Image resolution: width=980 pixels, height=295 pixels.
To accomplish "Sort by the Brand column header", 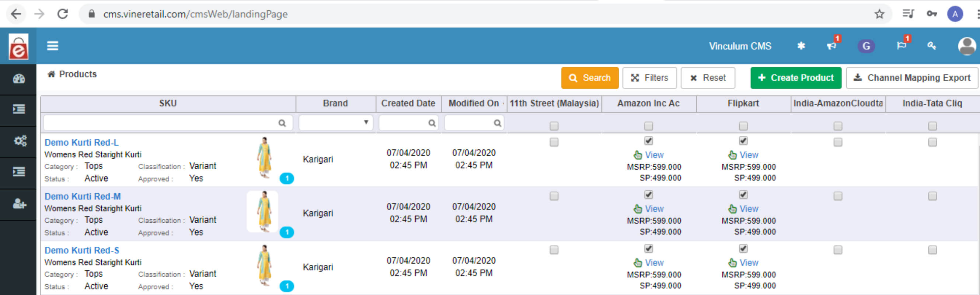I will point(335,104).
